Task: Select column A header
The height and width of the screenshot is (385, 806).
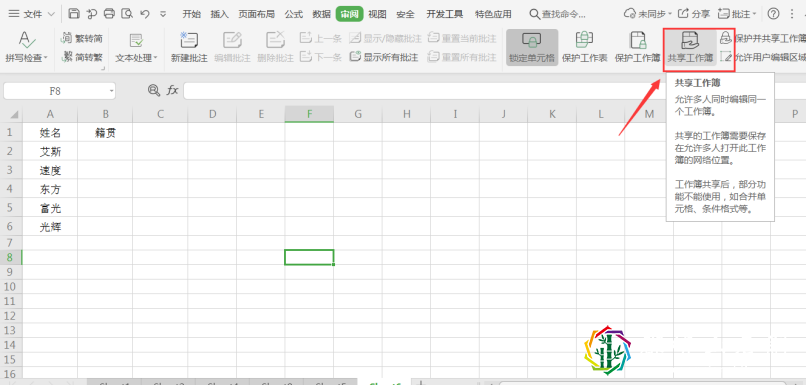Action: coord(50,115)
